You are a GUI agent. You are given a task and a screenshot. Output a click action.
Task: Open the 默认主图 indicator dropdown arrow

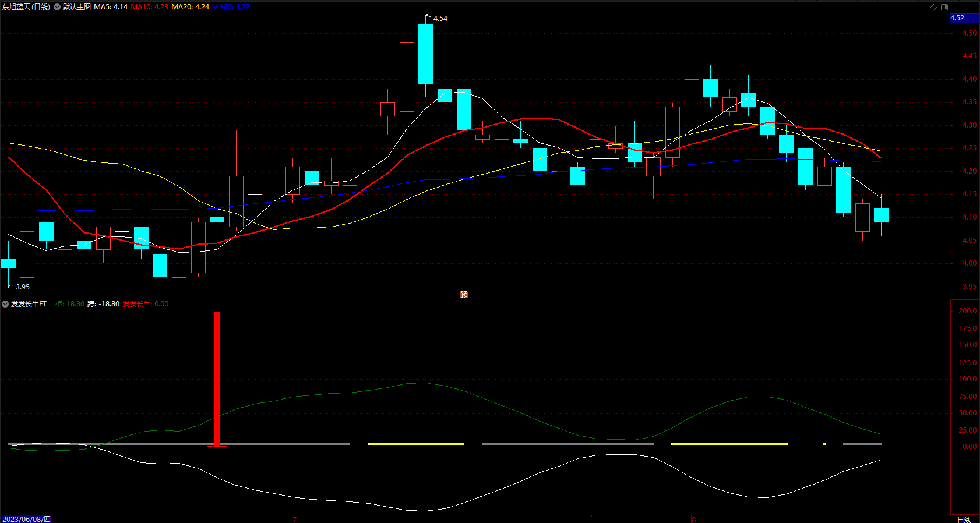click(57, 7)
